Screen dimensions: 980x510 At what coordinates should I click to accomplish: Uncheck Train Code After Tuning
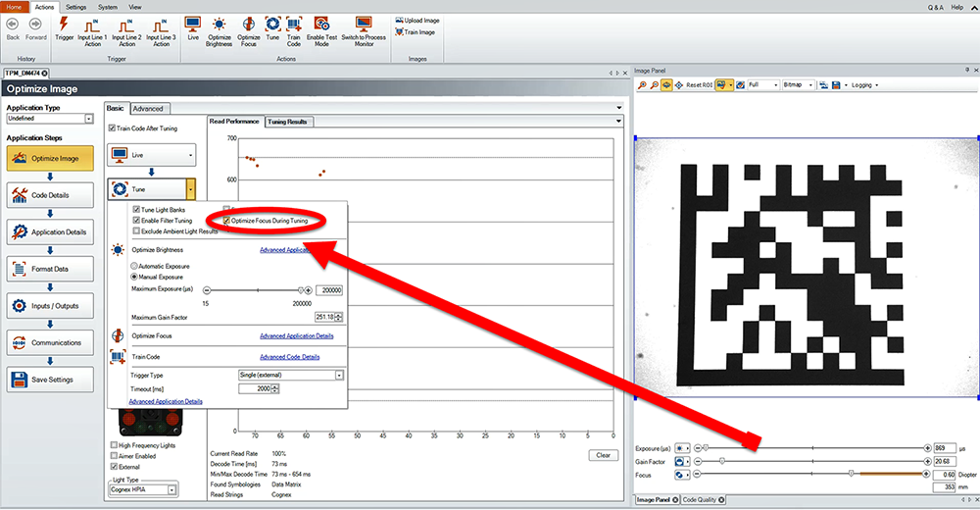[x=112, y=128]
